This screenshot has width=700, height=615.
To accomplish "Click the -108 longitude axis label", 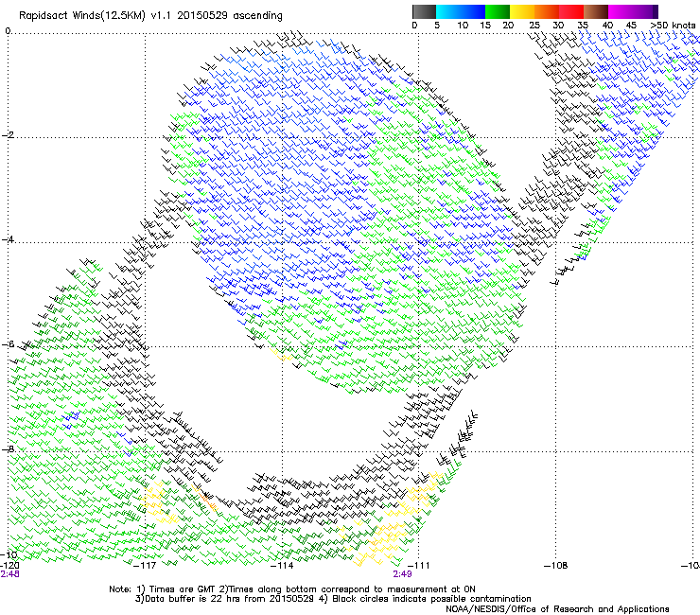I will (x=556, y=566).
